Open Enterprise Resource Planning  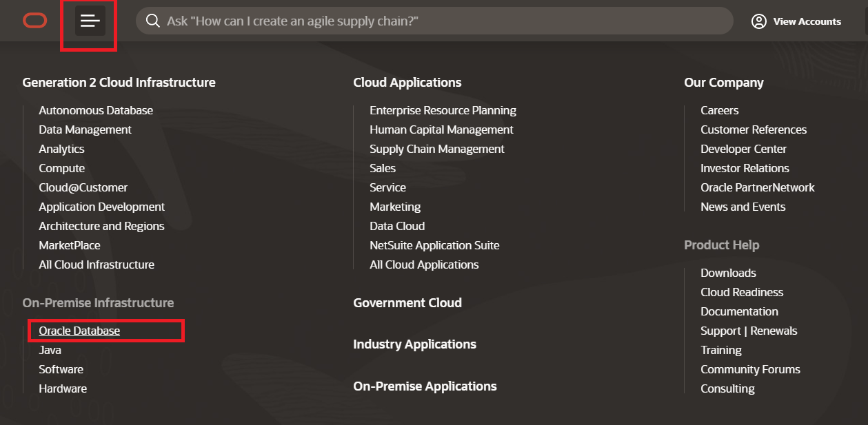pyautogui.click(x=443, y=110)
